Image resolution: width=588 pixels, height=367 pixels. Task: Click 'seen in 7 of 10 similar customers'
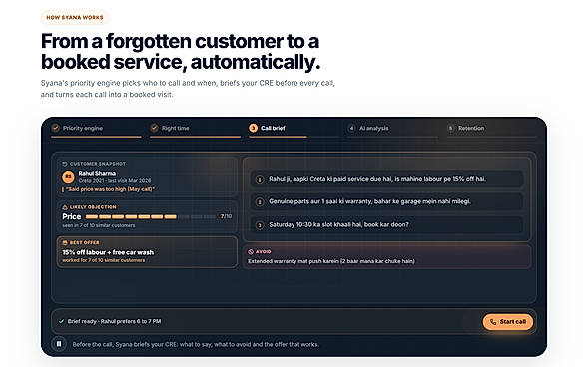99,225
